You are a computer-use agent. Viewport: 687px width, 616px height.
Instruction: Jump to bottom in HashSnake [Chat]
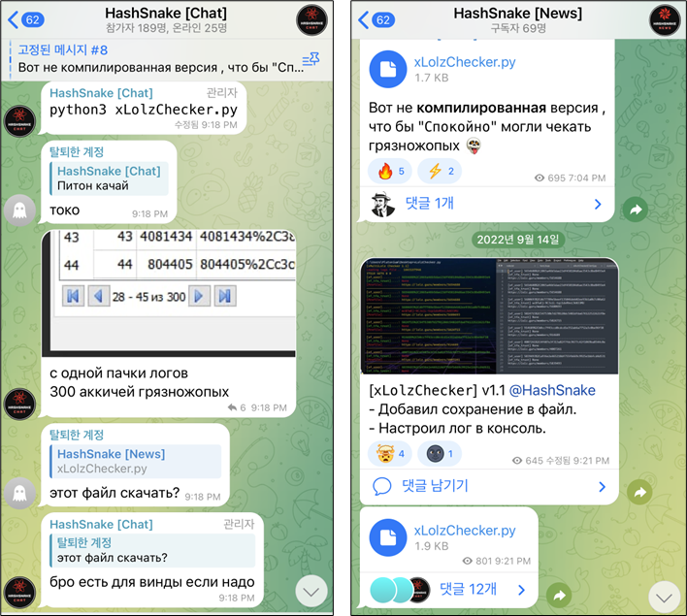(x=311, y=592)
